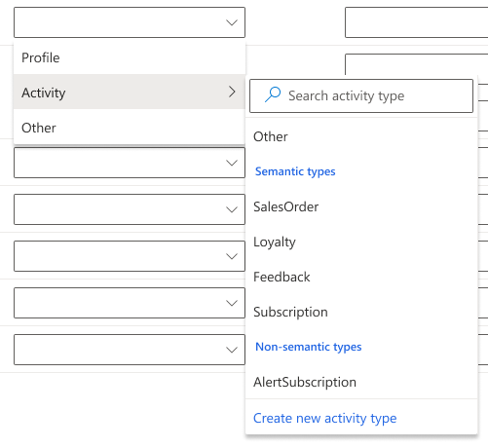Select Profile from the menu
Viewport: 488px width, 448px height.
tap(130, 57)
